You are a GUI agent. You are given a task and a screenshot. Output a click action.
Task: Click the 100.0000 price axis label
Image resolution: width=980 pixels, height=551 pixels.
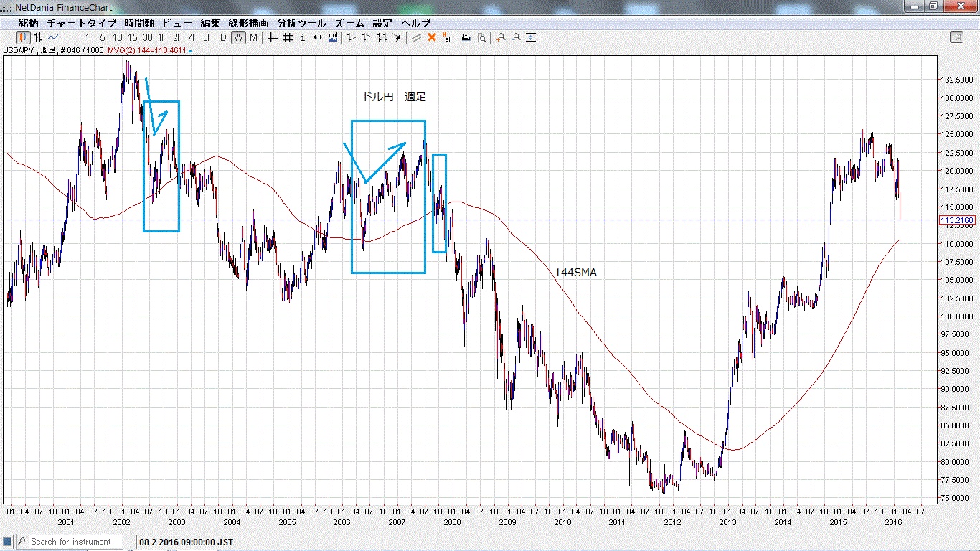click(x=953, y=316)
